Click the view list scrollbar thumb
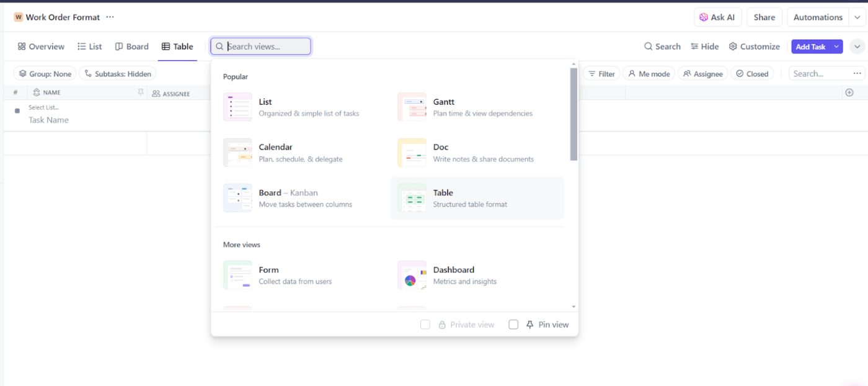868x386 pixels. tap(573, 114)
